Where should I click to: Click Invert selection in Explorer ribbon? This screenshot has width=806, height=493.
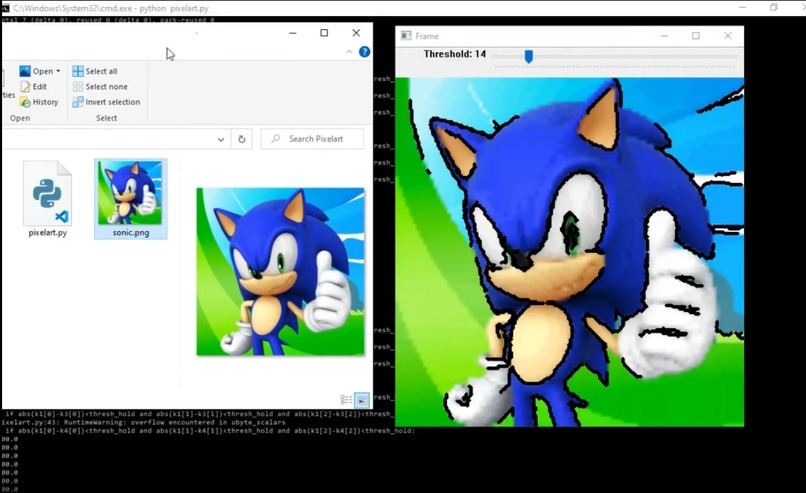pos(106,102)
